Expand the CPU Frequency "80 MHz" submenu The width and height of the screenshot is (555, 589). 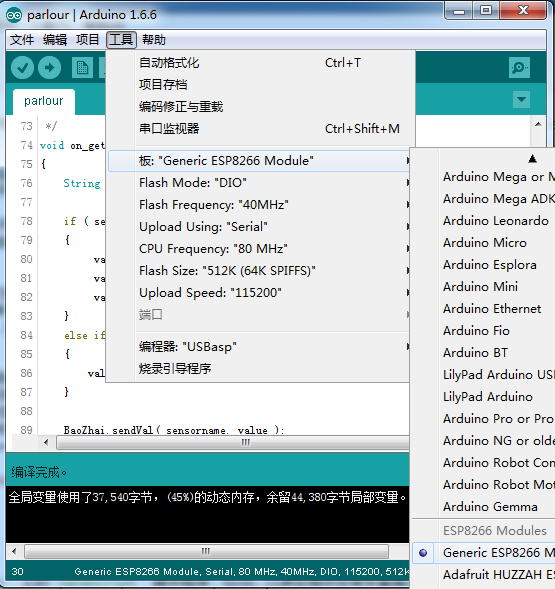[x=259, y=249]
